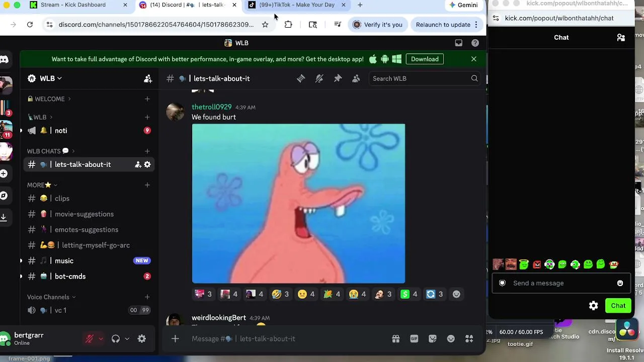Toggle deafen headphones button

point(116,339)
